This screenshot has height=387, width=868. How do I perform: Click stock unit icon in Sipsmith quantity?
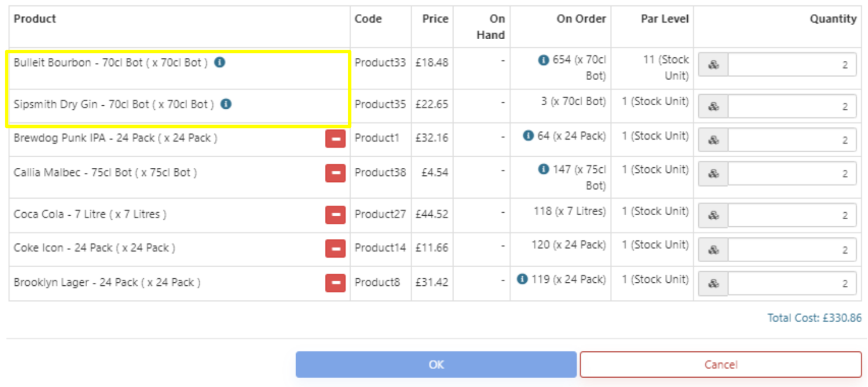tap(713, 106)
